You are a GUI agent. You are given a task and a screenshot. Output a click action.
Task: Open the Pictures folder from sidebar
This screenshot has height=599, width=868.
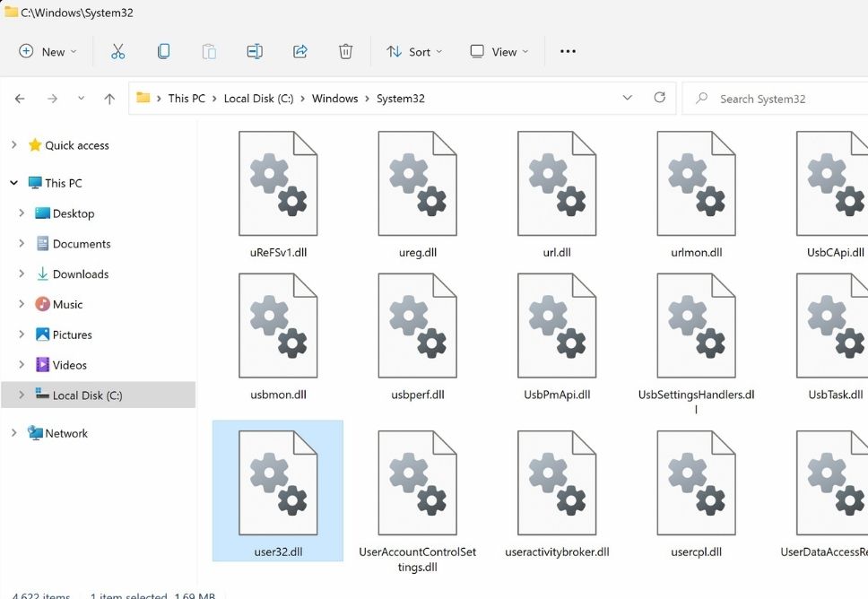coord(73,334)
